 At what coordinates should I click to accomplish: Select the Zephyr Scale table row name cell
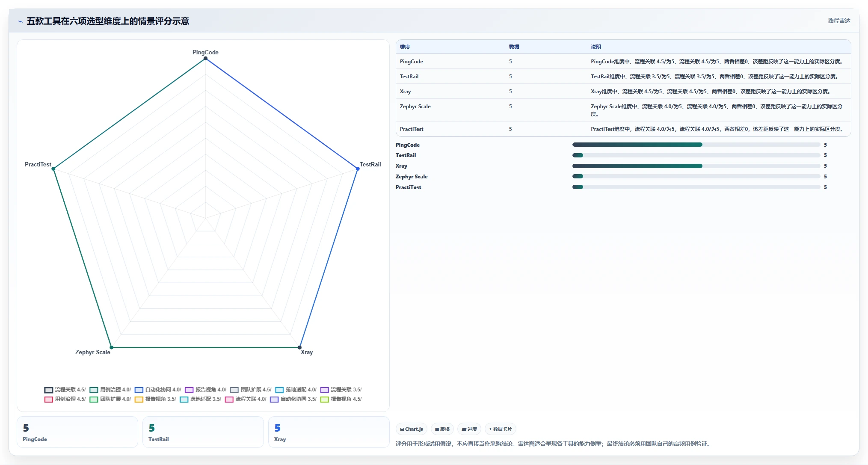[x=415, y=107]
